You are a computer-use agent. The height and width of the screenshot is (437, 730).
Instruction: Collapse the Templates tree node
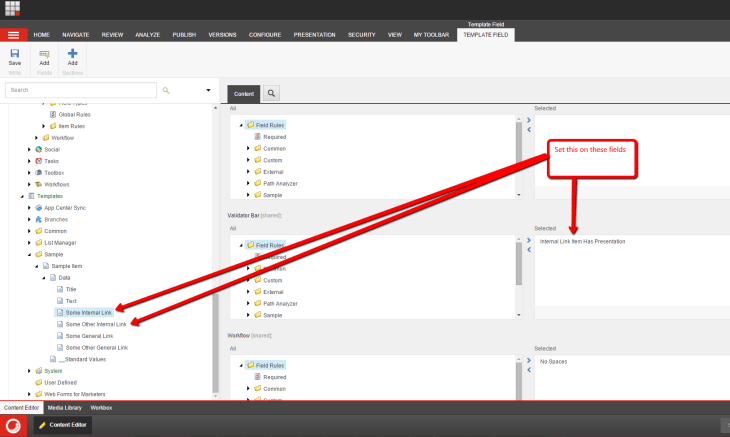(22, 196)
